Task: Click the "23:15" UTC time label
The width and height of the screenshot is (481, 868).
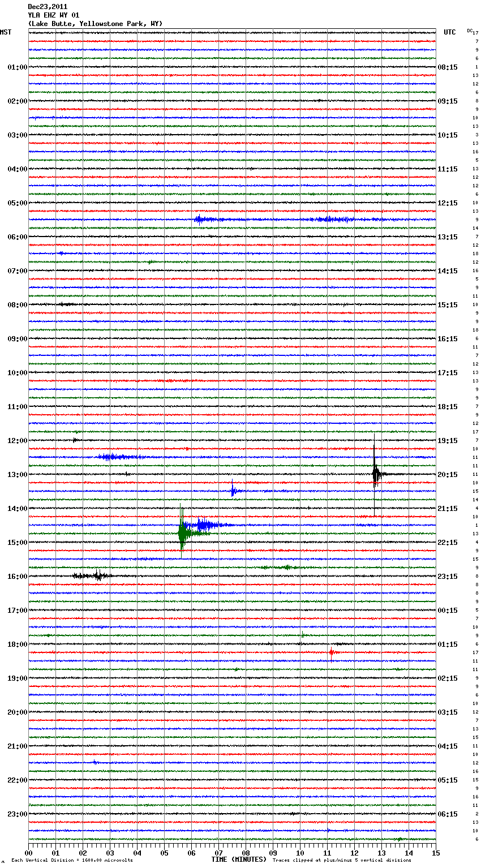Action: click(x=448, y=577)
